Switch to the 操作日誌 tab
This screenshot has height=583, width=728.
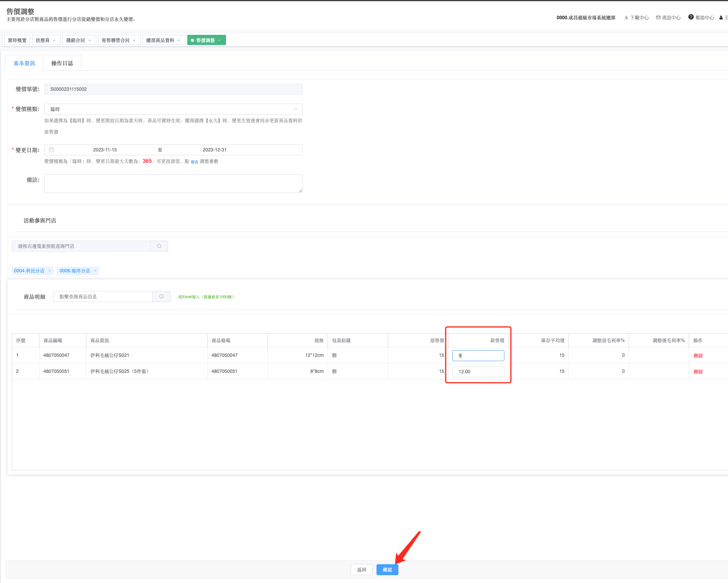point(62,63)
